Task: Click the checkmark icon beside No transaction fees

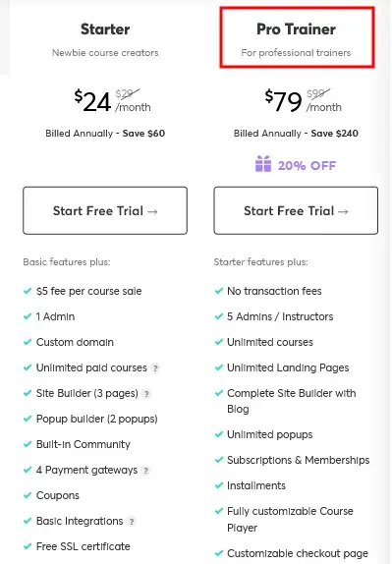Action: click(219, 291)
